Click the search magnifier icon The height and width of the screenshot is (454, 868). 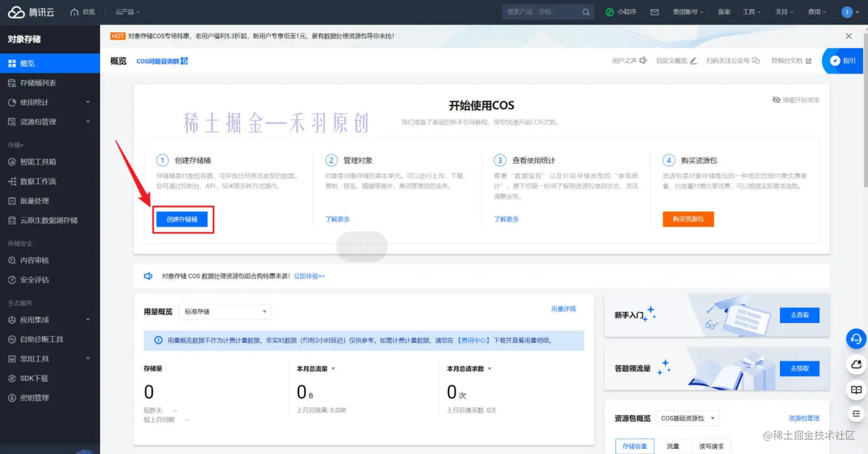click(586, 12)
